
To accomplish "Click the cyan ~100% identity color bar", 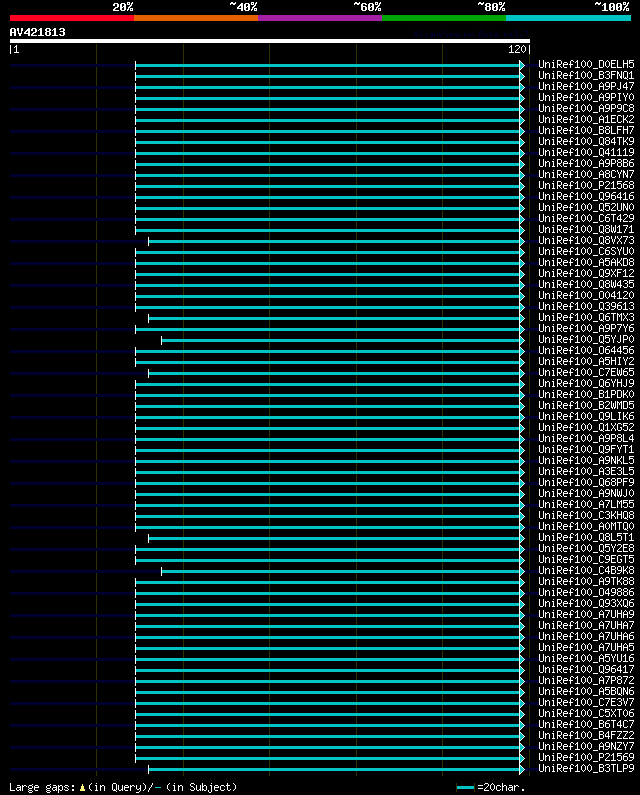I will (568, 18).
